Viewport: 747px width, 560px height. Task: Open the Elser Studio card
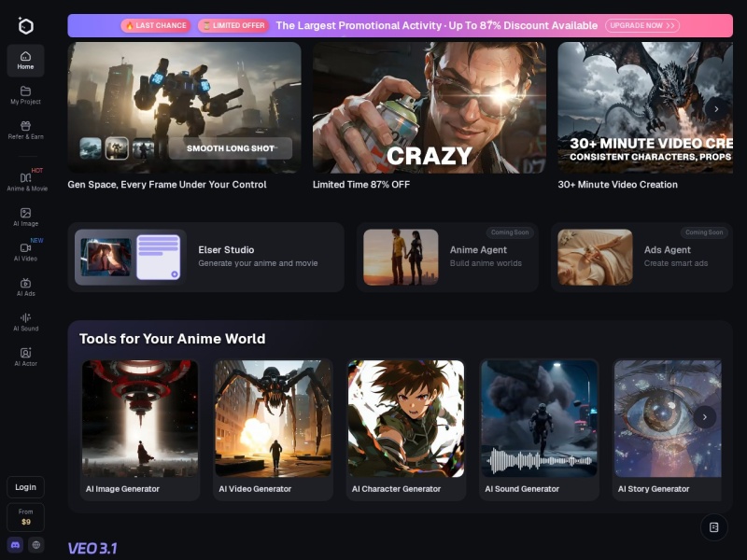pyautogui.click(x=205, y=257)
